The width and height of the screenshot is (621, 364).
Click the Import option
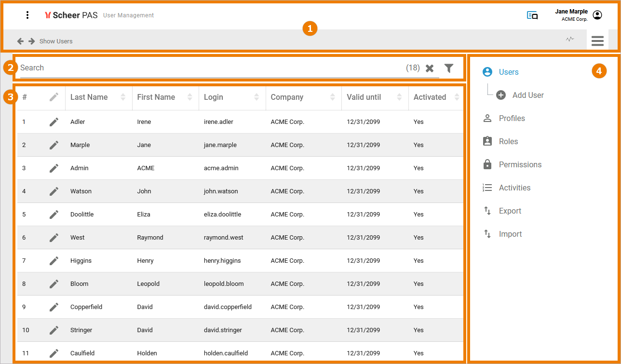(x=510, y=234)
